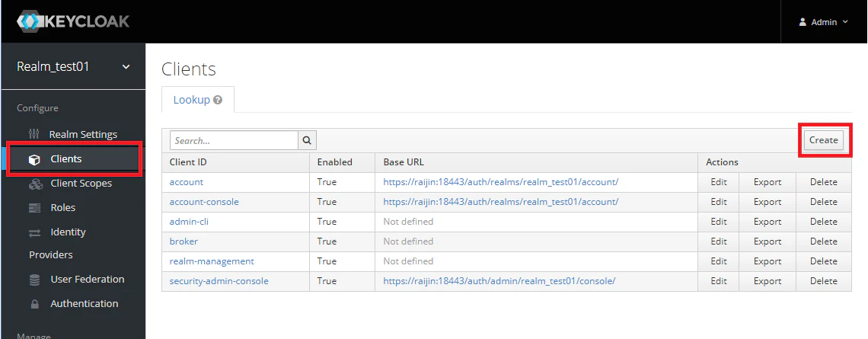Open the account-console row base URL
Screen dimensions: 868x339
500,202
